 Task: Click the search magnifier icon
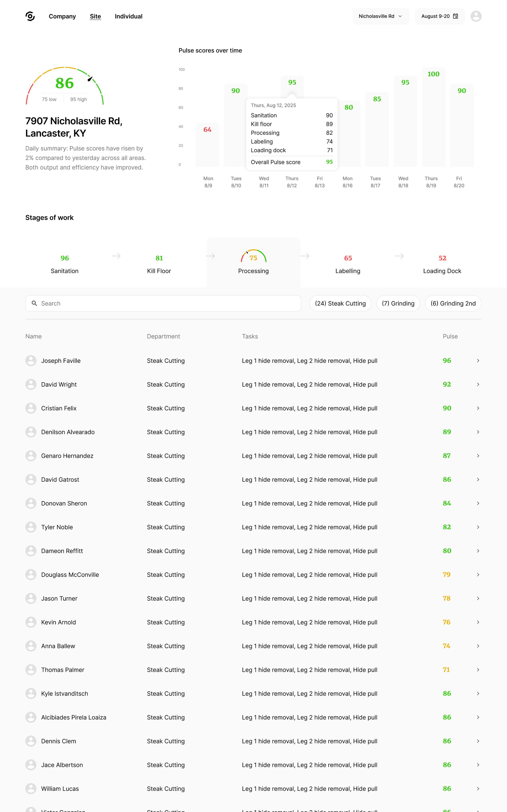(x=34, y=303)
